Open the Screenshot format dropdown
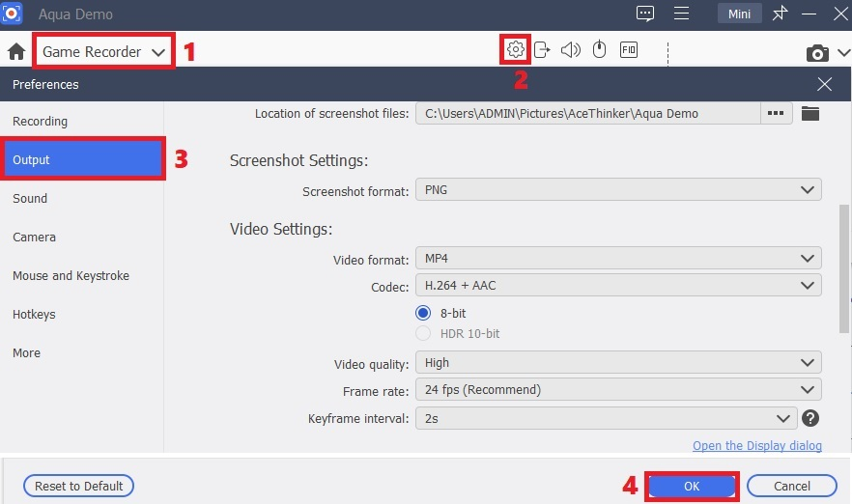The image size is (852, 504). [x=618, y=190]
